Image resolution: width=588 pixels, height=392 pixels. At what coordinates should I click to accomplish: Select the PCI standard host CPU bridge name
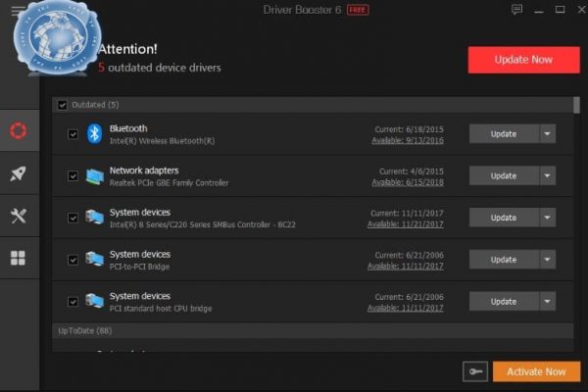(x=161, y=309)
